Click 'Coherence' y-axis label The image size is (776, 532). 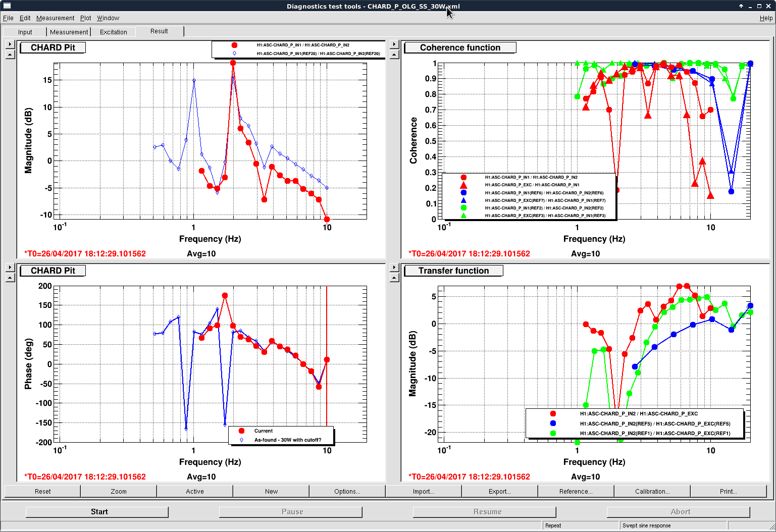coord(413,140)
